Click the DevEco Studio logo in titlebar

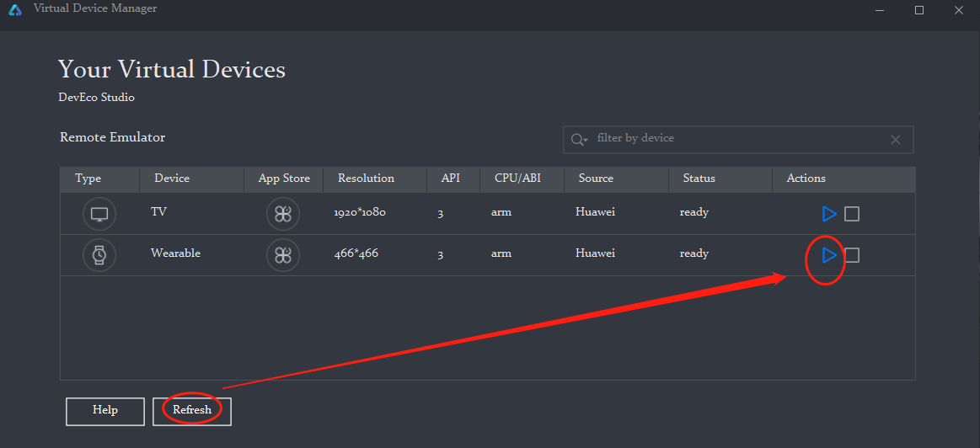[x=15, y=10]
